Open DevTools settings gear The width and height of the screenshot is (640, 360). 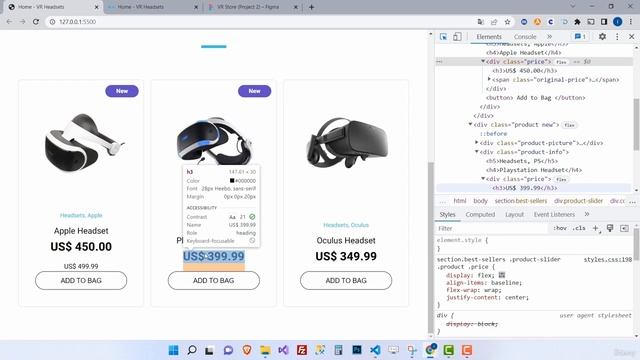click(x=602, y=37)
